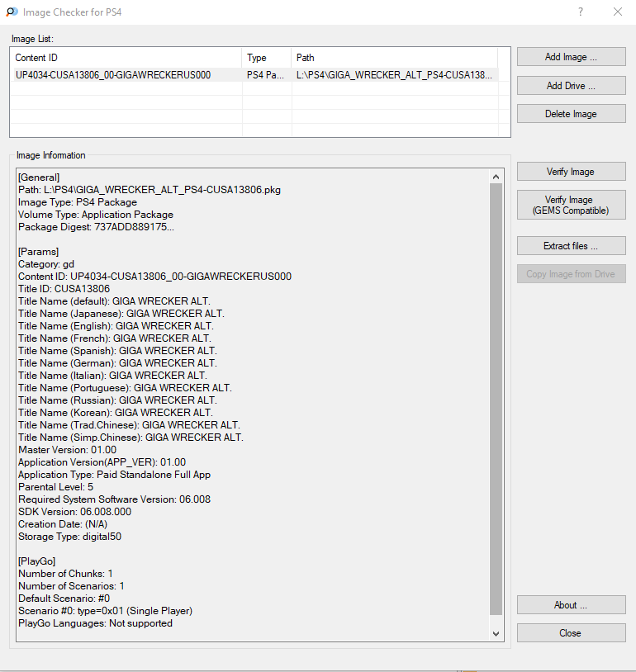Click 'Title Name (German)' line
The height and width of the screenshot is (672, 636).
tap(117, 363)
